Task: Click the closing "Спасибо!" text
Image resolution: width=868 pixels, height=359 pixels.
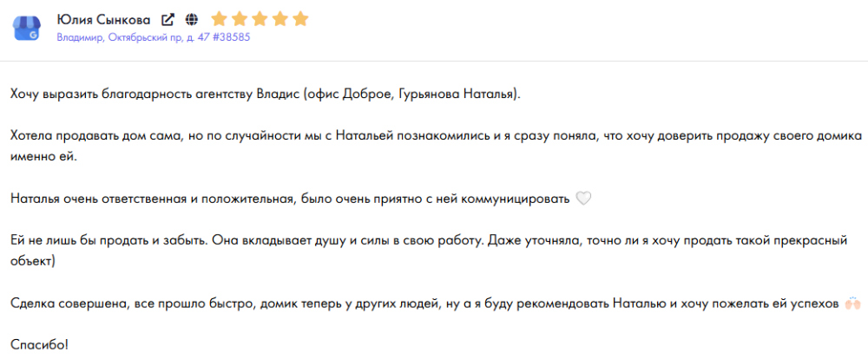Action: pyautogui.click(x=39, y=344)
